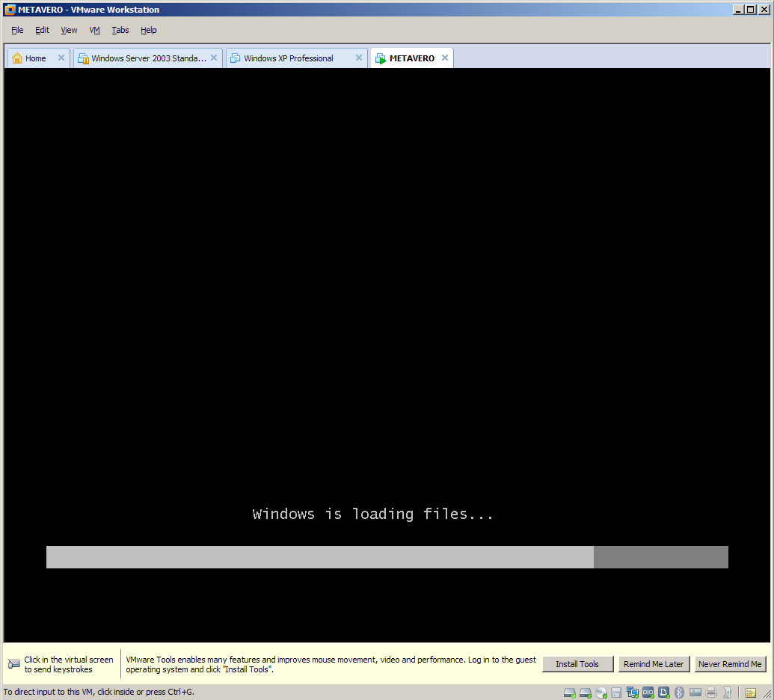774x700 pixels.
Task: Click the Bluetooth device status icon
Action: coord(679,693)
